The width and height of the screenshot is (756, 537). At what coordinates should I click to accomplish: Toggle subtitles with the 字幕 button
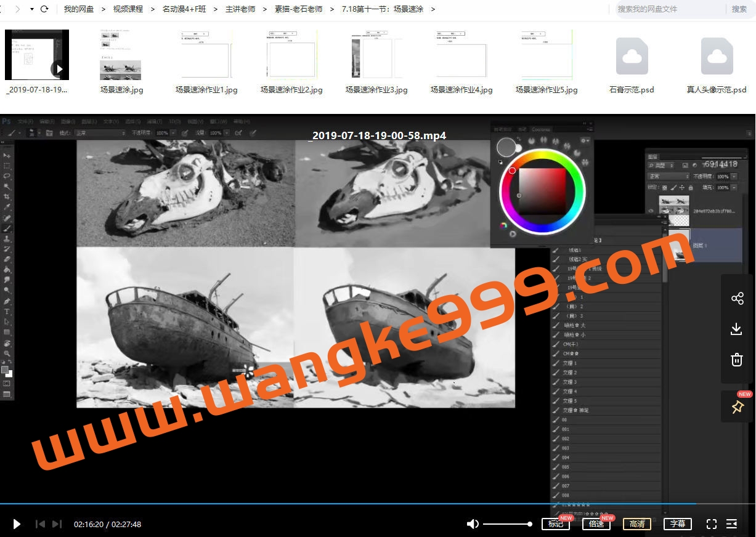(x=677, y=523)
